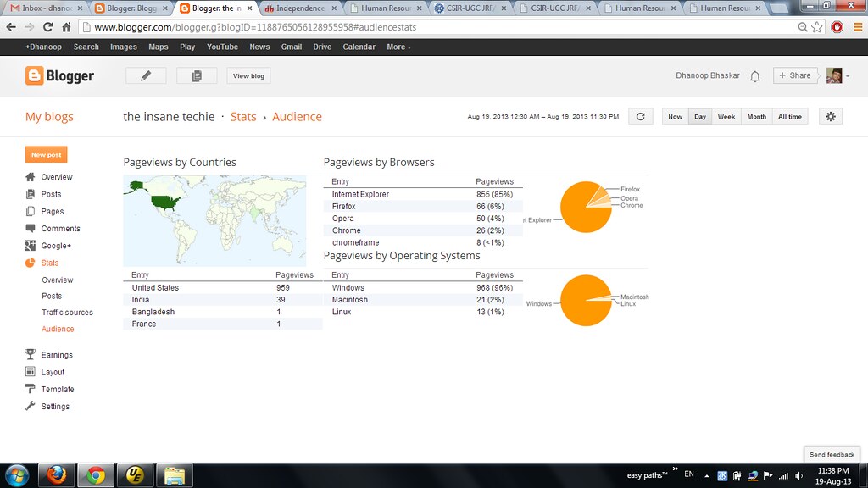Click the View blog button
The height and width of the screenshot is (488, 868).
click(248, 75)
